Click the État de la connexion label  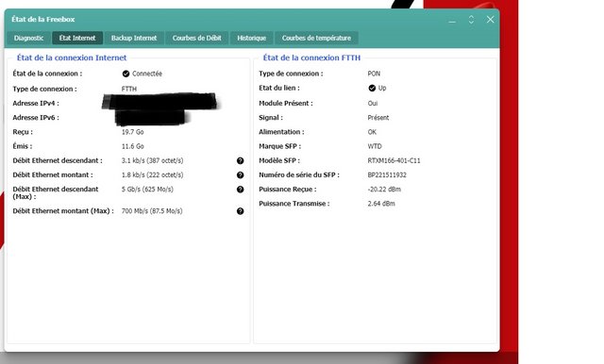(47, 74)
